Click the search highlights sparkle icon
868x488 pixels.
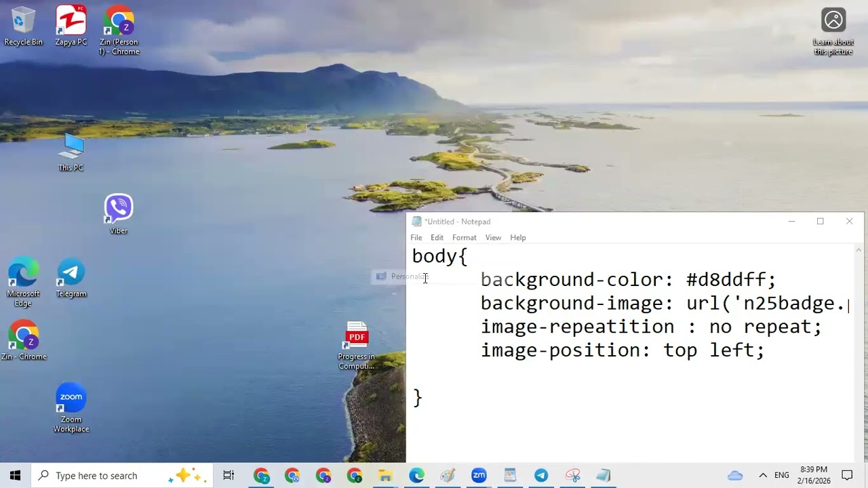(x=185, y=475)
